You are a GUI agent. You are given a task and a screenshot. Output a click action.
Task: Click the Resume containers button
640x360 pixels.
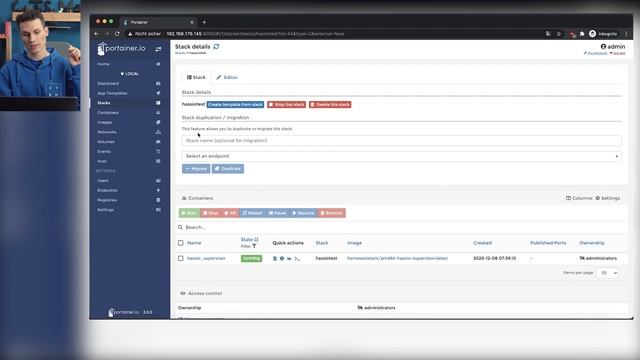point(303,213)
